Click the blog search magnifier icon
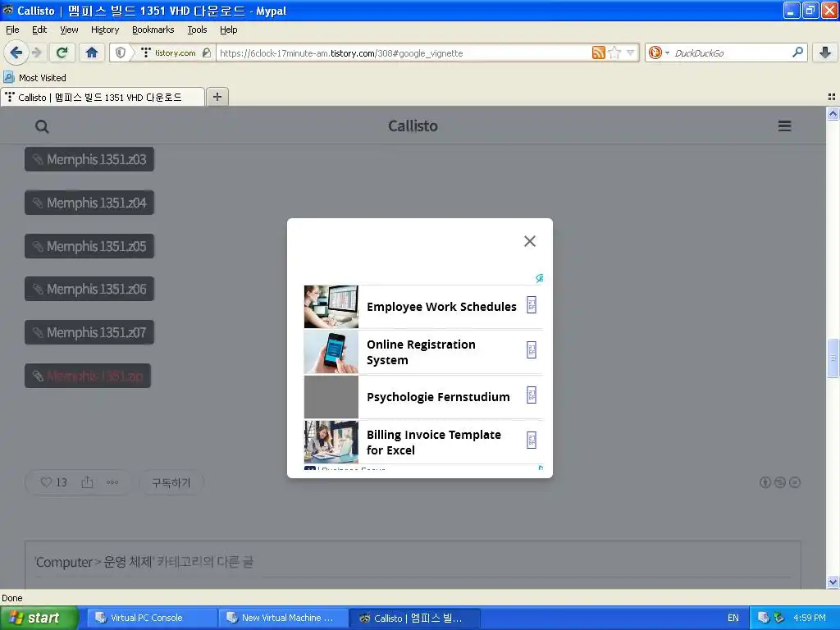The height and width of the screenshot is (630, 840). (42, 126)
